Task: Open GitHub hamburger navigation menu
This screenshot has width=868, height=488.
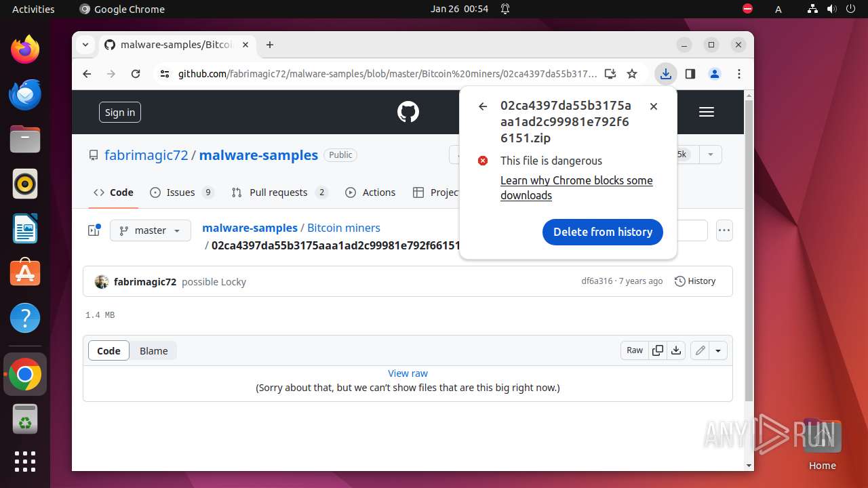Action: coord(707,112)
